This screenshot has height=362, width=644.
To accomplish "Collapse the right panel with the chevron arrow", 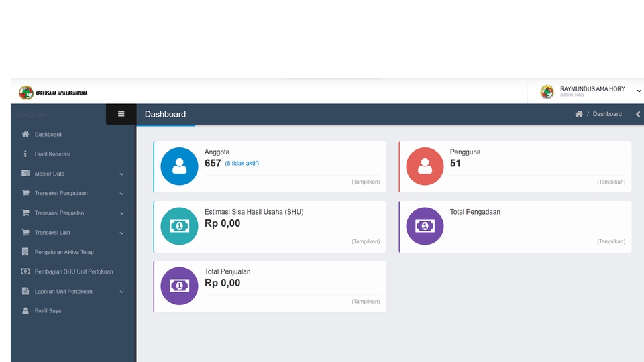I will (638, 114).
